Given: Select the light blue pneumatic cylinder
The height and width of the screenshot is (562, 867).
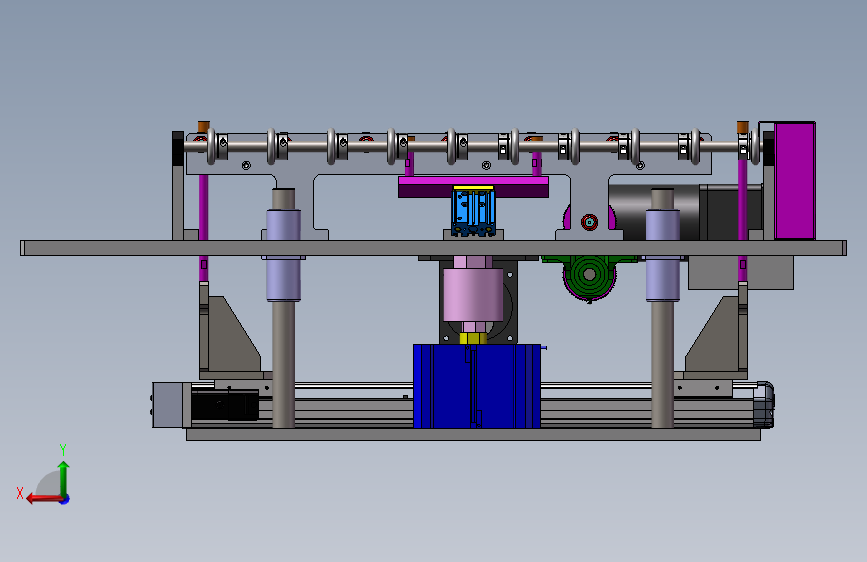Looking at the screenshot, I should 473,212.
